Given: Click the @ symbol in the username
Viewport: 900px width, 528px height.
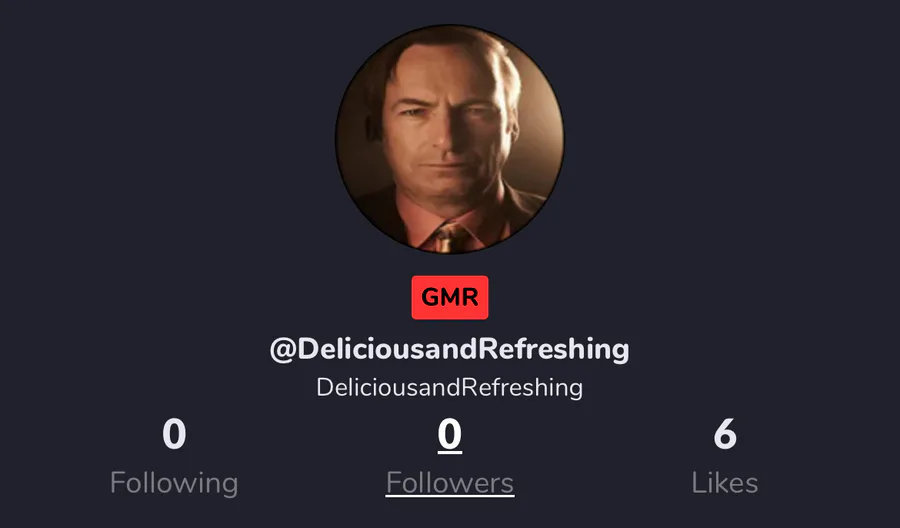Looking at the screenshot, I should pyautogui.click(x=282, y=350).
